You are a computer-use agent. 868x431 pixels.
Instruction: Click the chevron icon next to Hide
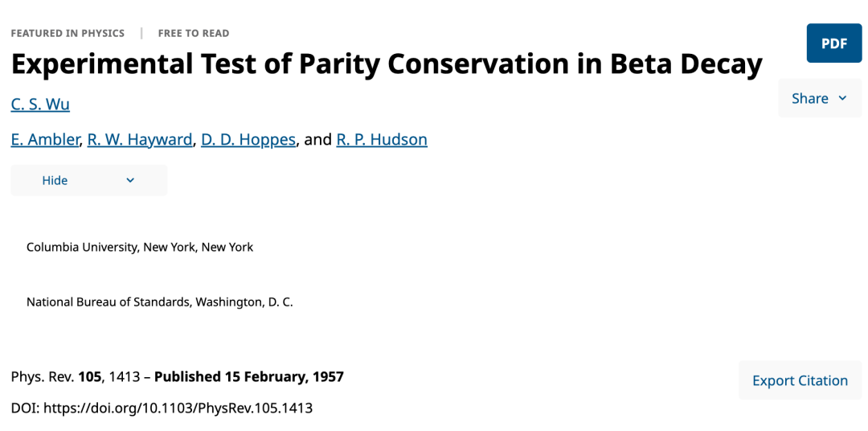point(130,180)
